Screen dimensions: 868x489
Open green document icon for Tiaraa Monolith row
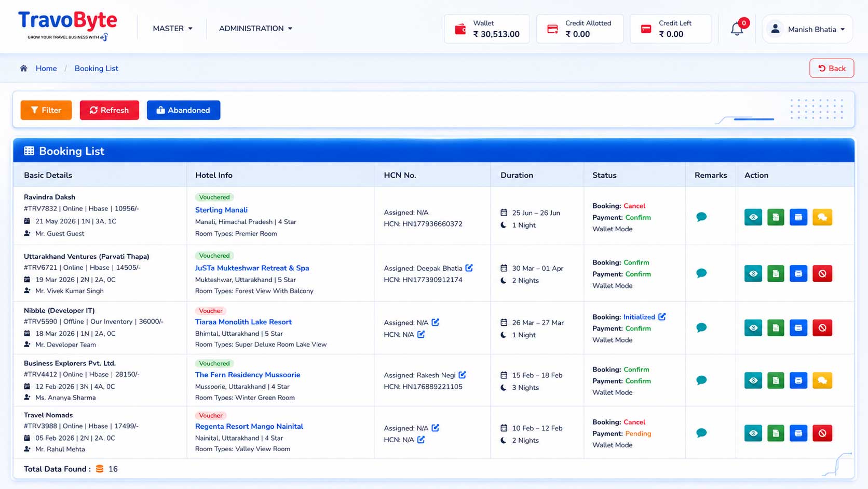click(776, 328)
